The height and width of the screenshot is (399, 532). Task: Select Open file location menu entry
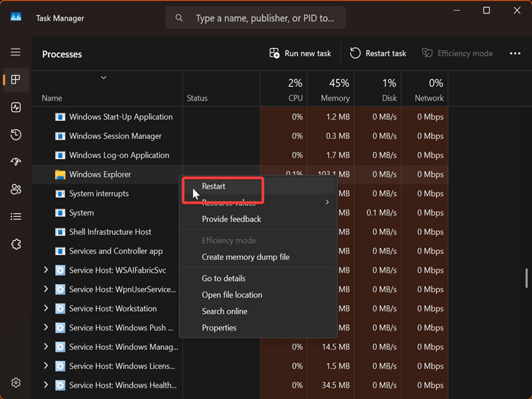point(231,295)
